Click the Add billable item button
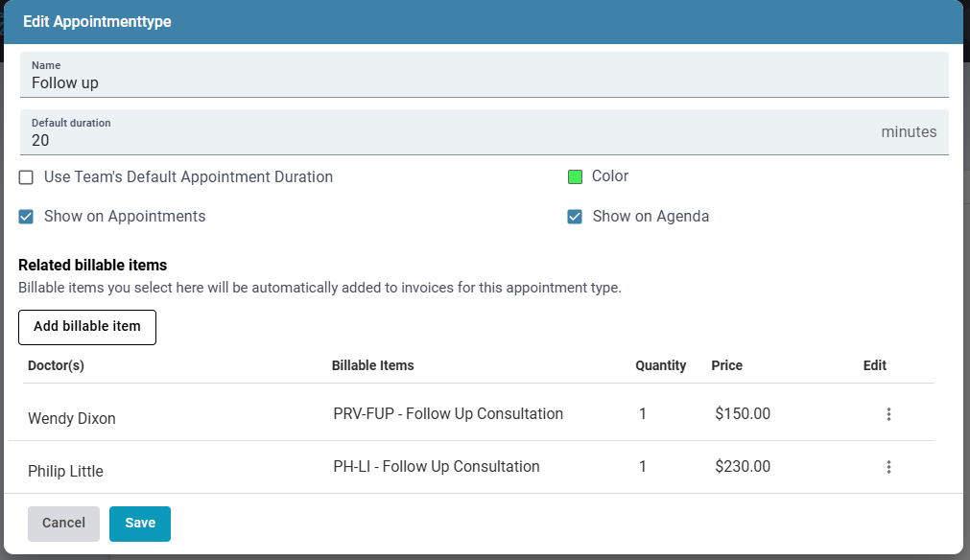This screenshot has height=560, width=970. pos(87,327)
